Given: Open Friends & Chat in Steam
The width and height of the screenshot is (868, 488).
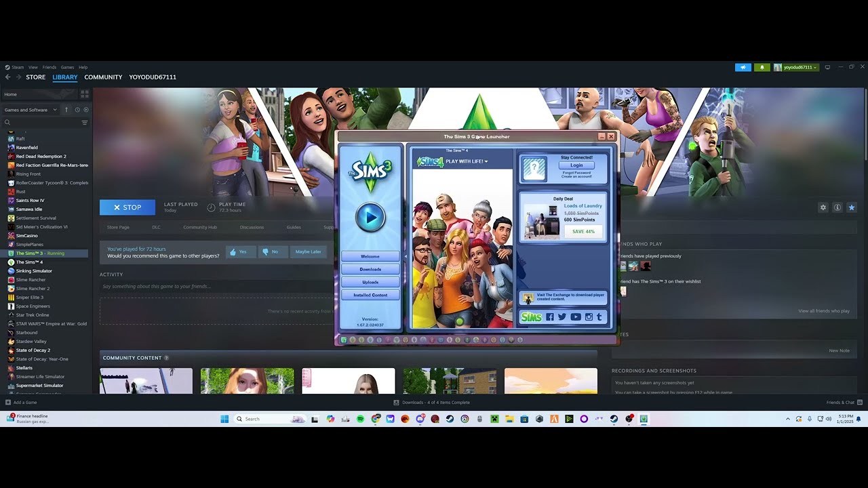Looking at the screenshot, I should click(x=843, y=403).
